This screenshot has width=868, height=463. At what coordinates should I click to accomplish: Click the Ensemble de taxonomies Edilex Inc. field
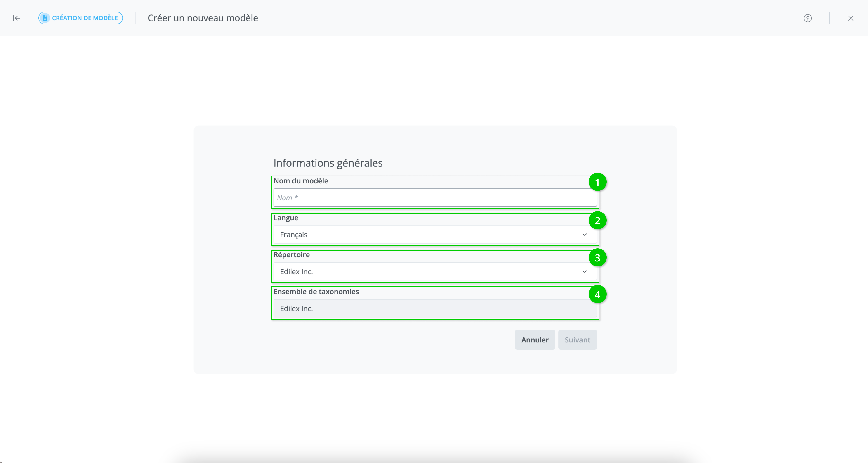(x=435, y=309)
